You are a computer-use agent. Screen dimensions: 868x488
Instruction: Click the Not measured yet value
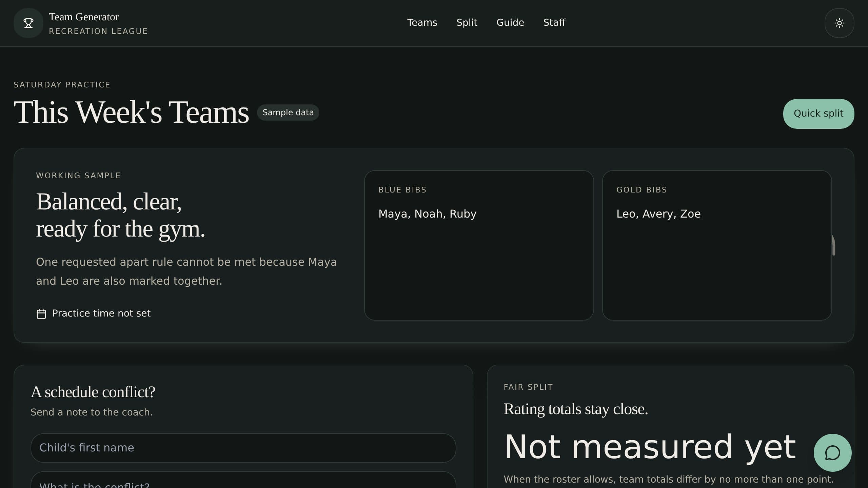[650, 447]
